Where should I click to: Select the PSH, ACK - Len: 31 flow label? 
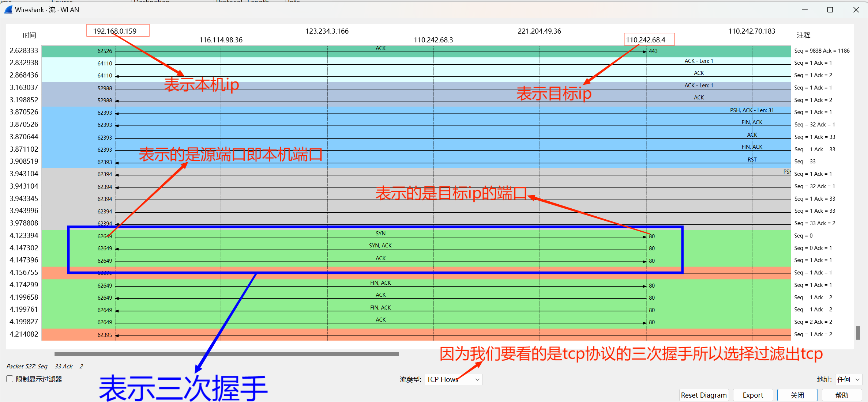click(752, 110)
